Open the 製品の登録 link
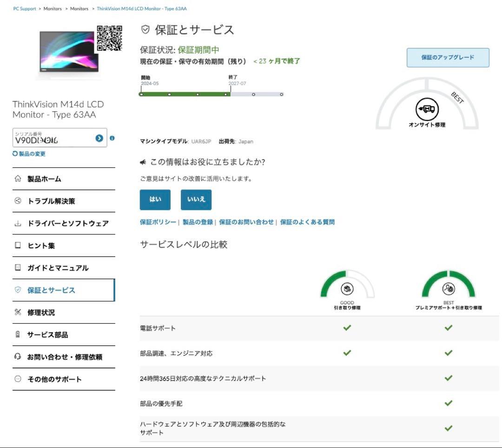The image size is (502, 448). tap(198, 222)
